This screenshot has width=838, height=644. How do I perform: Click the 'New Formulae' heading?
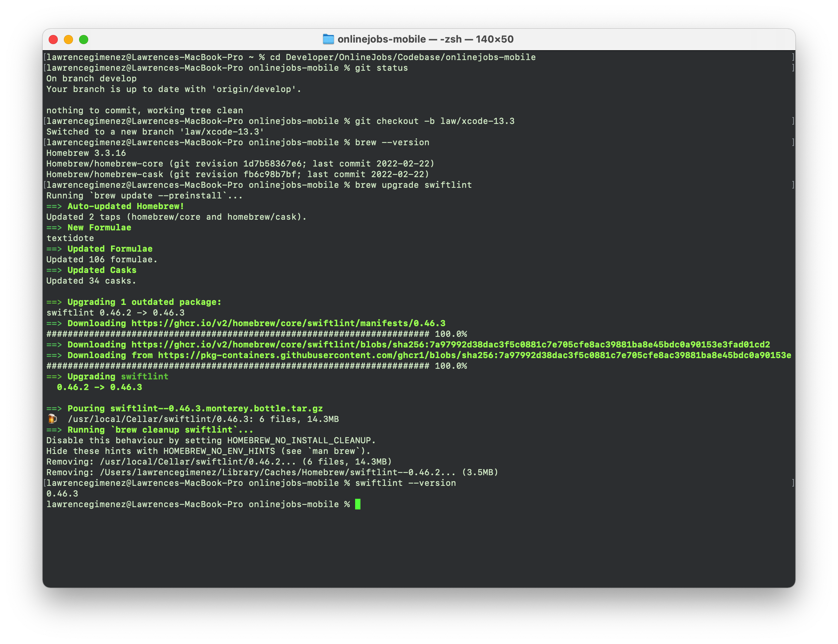99,228
